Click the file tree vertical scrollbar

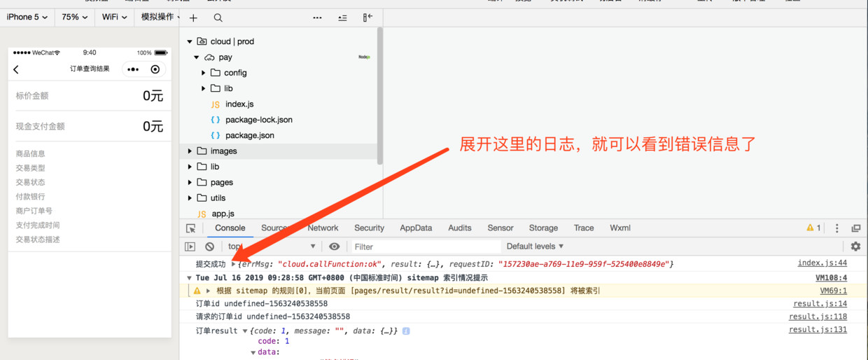point(380,96)
